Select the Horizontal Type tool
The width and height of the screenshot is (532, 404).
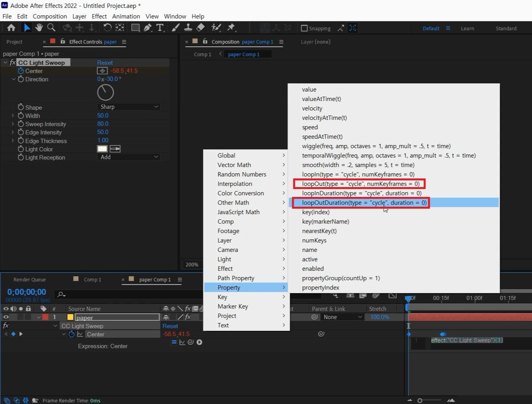click(x=160, y=28)
